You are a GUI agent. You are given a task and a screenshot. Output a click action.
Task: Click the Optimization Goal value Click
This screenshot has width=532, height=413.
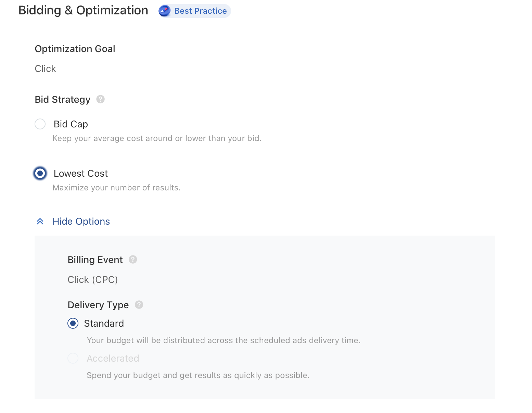click(45, 68)
